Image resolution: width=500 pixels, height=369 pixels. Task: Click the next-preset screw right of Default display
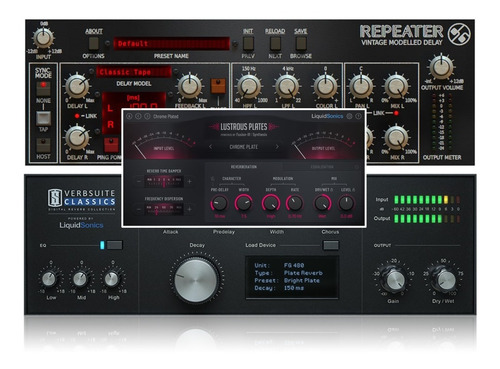tap(235, 44)
